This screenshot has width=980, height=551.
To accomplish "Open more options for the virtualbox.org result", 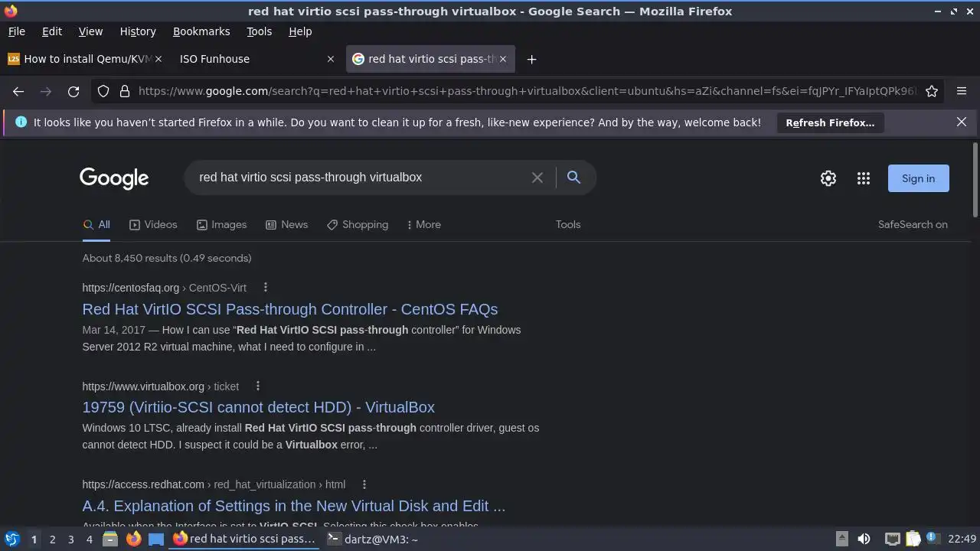I will (x=258, y=386).
